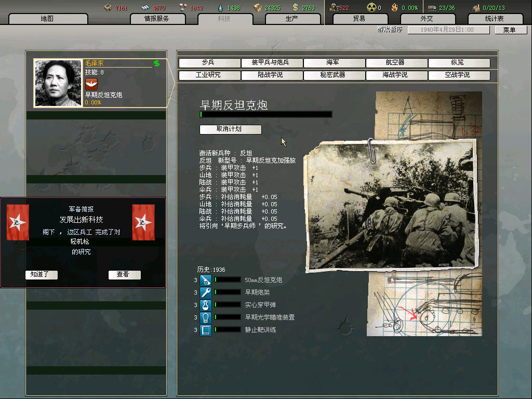The image size is (532, 399).
Task: Click the red specialty icon under 技能
Action: [x=91, y=84]
